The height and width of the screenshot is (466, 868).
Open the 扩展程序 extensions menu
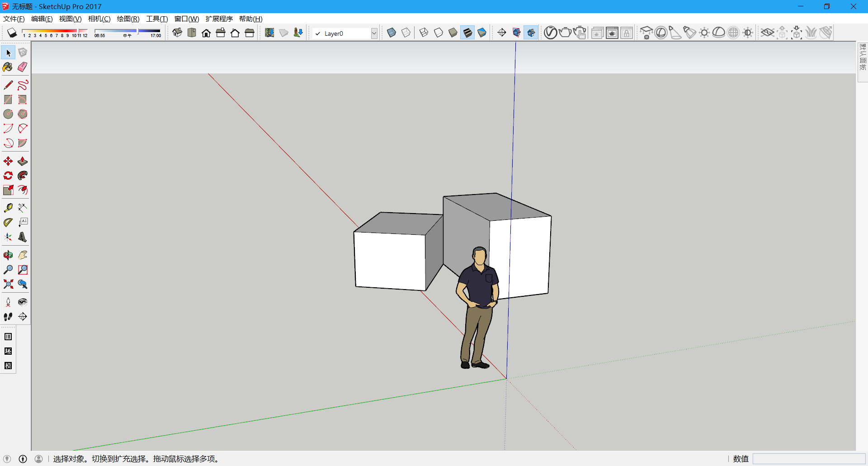(x=219, y=19)
